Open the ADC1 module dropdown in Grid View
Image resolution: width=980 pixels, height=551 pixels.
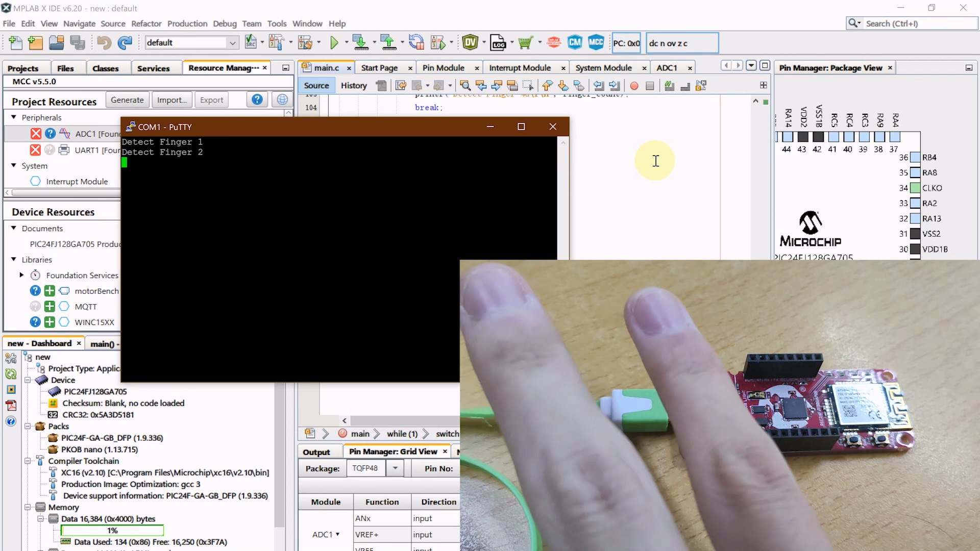pyautogui.click(x=337, y=534)
